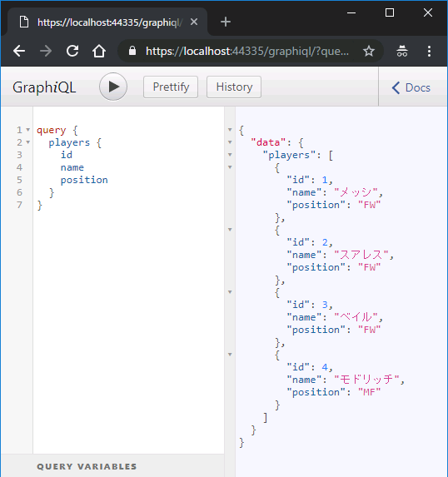Fold the "players" array in results
The height and width of the screenshot is (477, 448).
(x=230, y=155)
